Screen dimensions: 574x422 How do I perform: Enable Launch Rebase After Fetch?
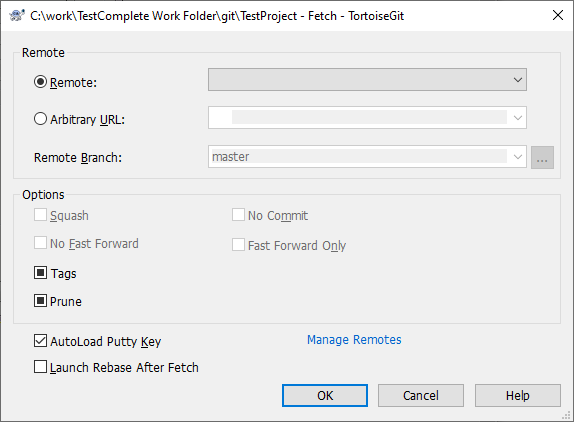tap(40, 367)
